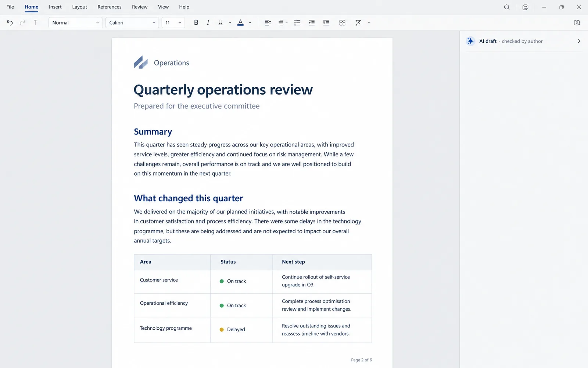Select the Customer service table cell

[x=172, y=282]
